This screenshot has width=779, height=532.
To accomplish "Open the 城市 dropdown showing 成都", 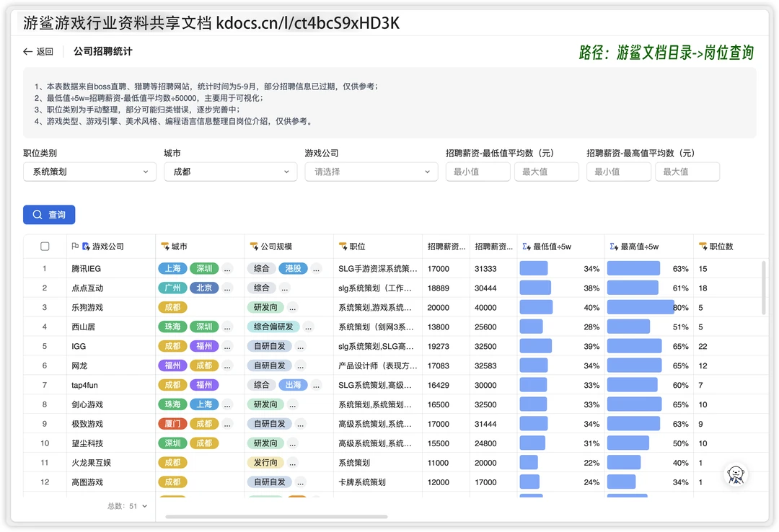I will (230, 172).
